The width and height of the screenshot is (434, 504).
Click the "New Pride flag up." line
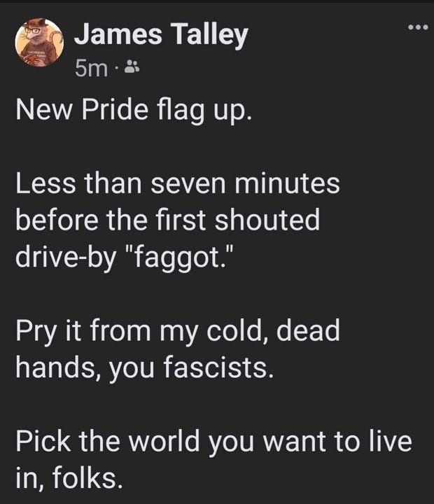[x=134, y=111]
